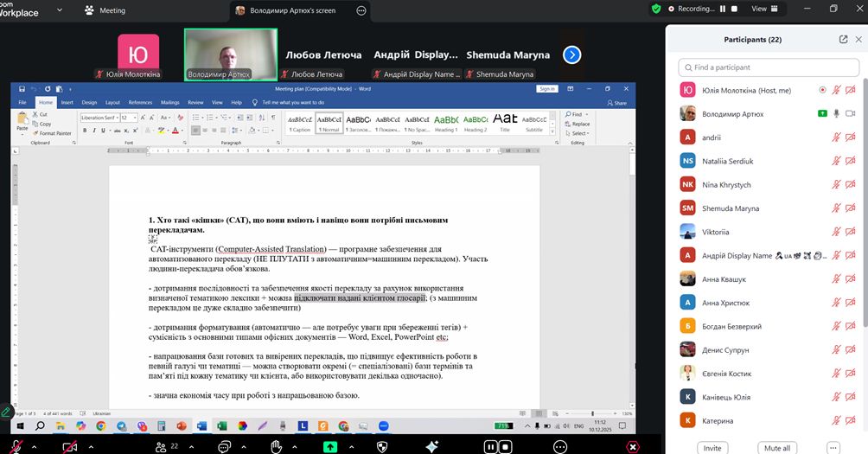Click the red End meeting icon

click(633, 446)
